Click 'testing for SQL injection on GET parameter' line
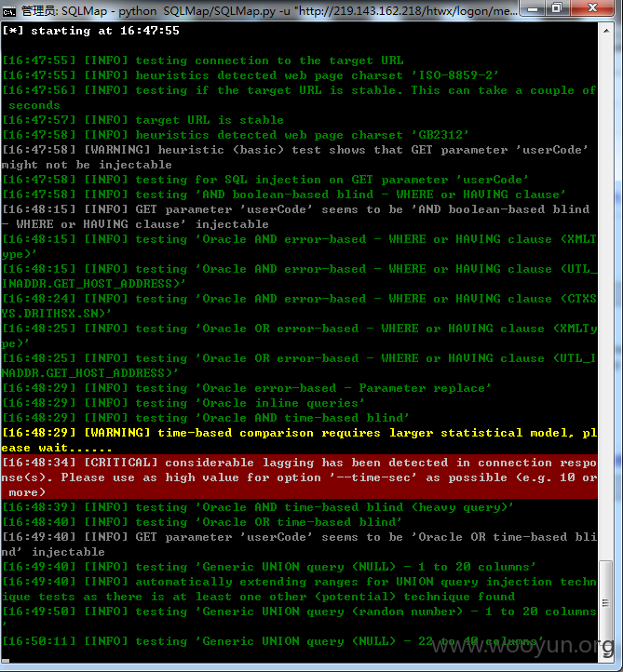The image size is (623, 672). 265,180
